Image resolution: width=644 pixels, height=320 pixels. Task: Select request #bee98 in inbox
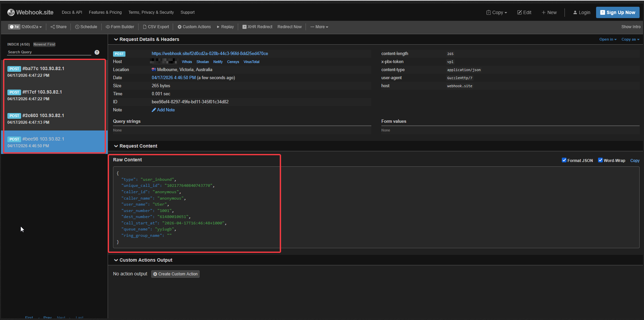[54, 142]
